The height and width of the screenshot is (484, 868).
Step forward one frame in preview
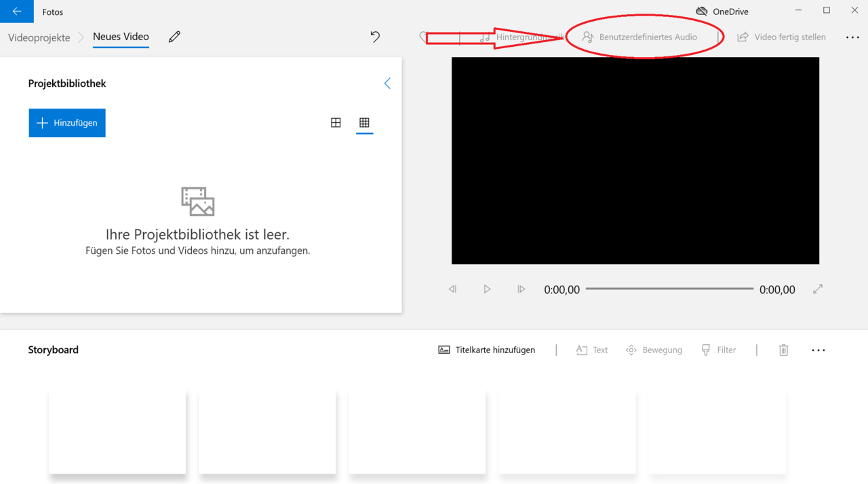(x=521, y=289)
